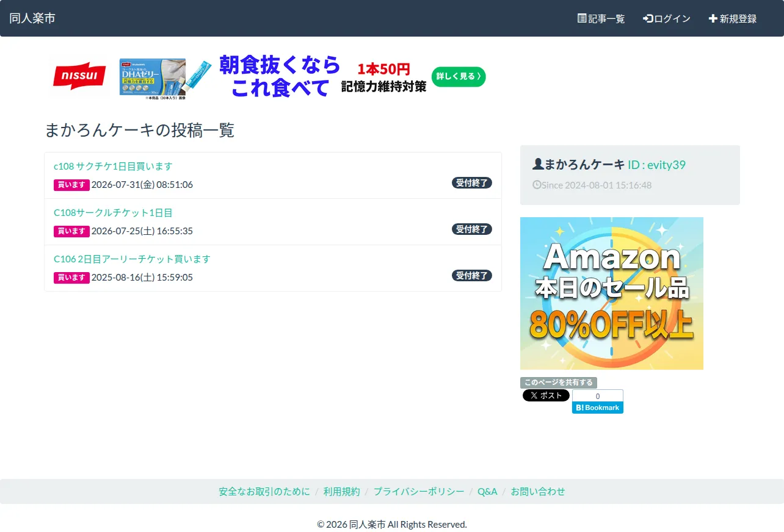Click the login arrow icon
784x532 pixels.
click(648, 18)
